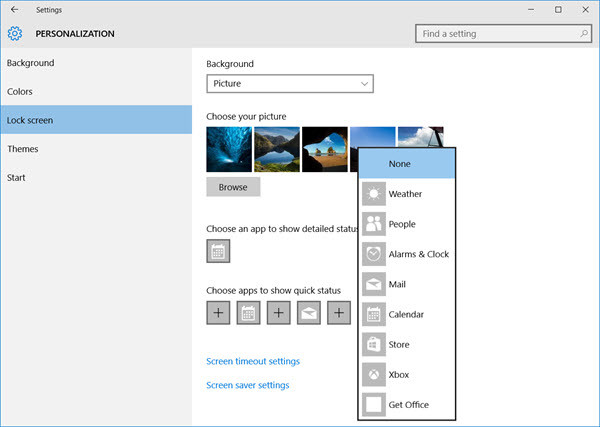This screenshot has width=600, height=427.
Task: Click the Weather sun icon in the list
Action: coord(374,194)
